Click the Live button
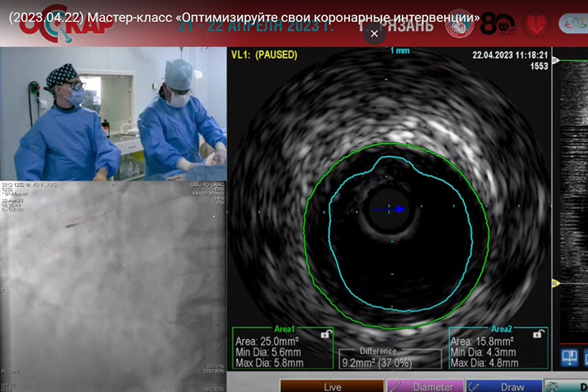The image size is (588, 392). point(331,386)
